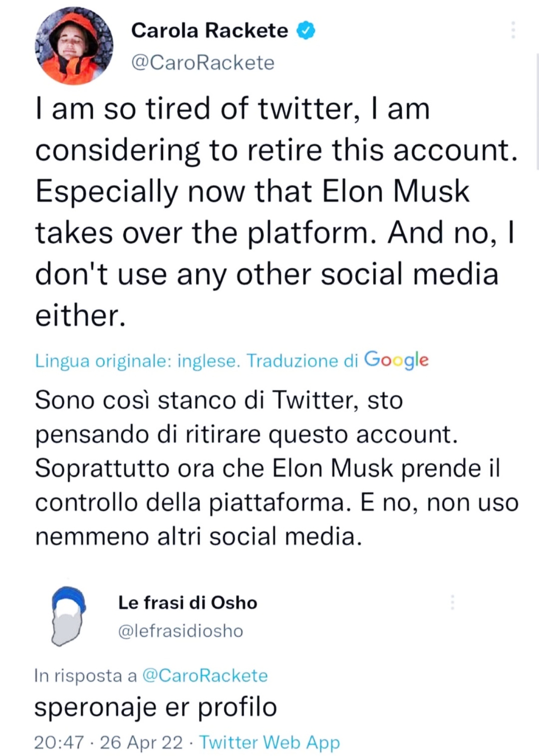Click the "In risposta a" label
539x756 pixels.
tap(85, 676)
